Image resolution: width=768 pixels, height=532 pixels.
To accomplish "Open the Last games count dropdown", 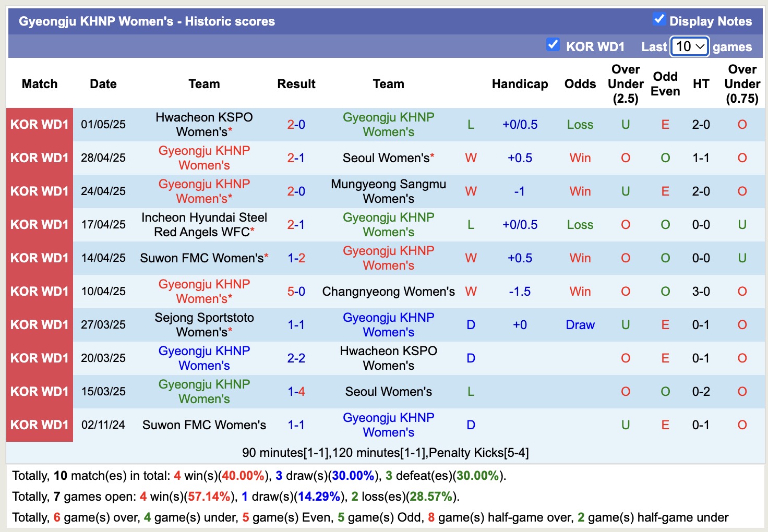I will (x=689, y=46).
